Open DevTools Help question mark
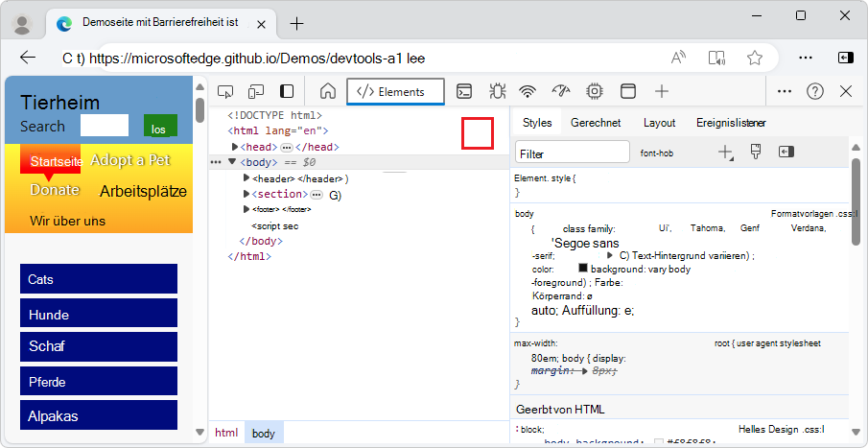The width and height of the screenshot is (868, 448). point(815,91)
